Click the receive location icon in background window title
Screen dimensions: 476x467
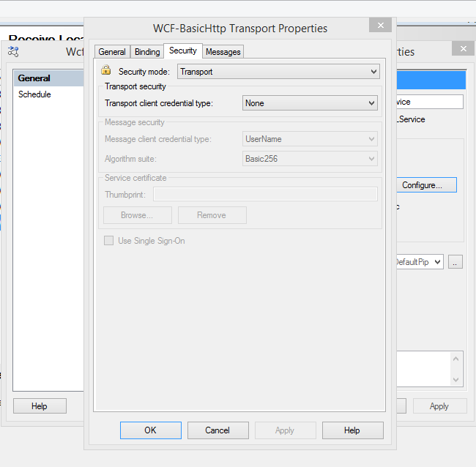(x=13, y=51)
